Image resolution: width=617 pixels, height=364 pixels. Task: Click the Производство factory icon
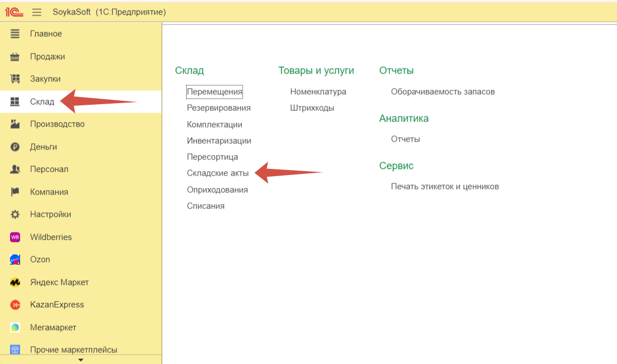point(15,124)
